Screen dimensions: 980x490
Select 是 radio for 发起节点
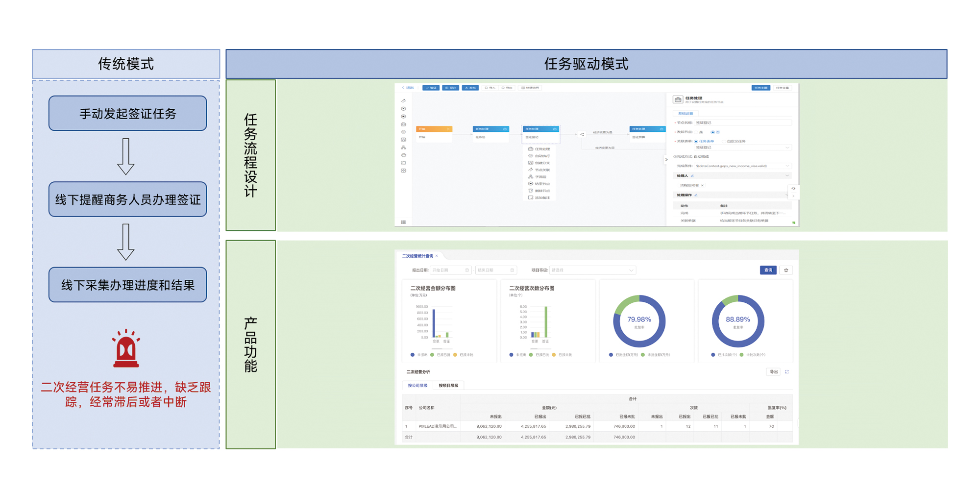[696, 132]
